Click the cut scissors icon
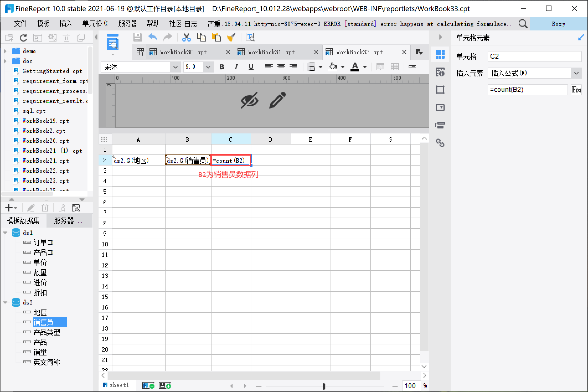This screenshot has width=588, height=392. [x=186, y=37]
